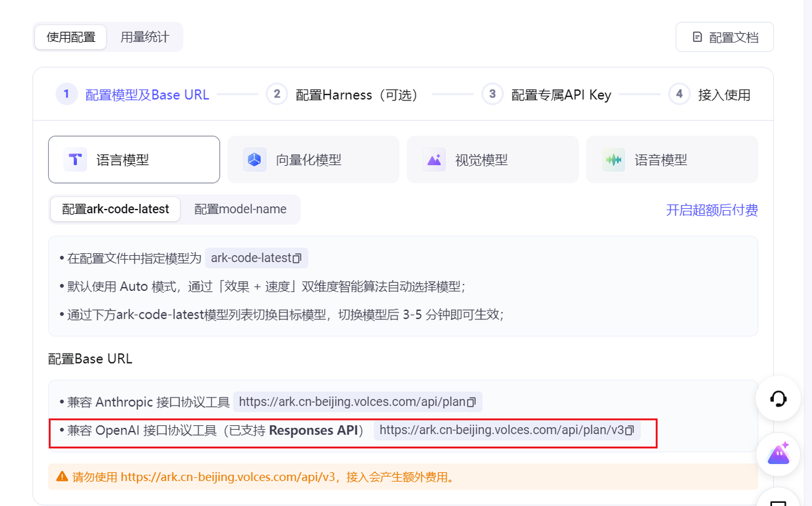Viewport: 812px width, 506px height.
Task: Select the 语音模型 model type tab
Action: 672,159
